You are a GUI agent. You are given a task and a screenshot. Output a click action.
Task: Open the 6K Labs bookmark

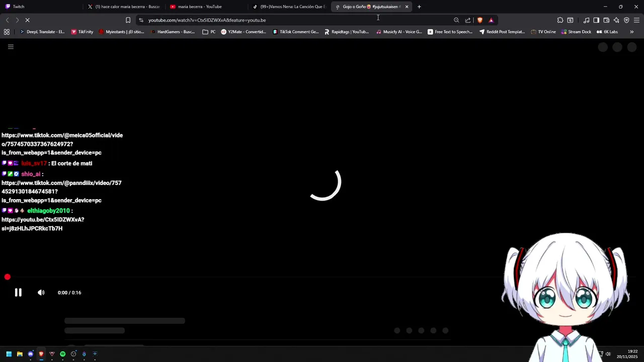607,32
